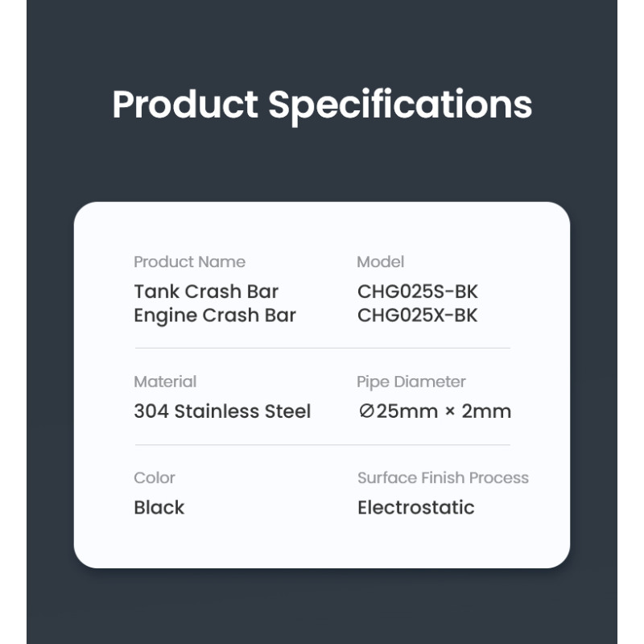The width and height of the screenshot is (644, 644).
Task: Click the "Electrostatic" finish value
Action: coord(415,507)
